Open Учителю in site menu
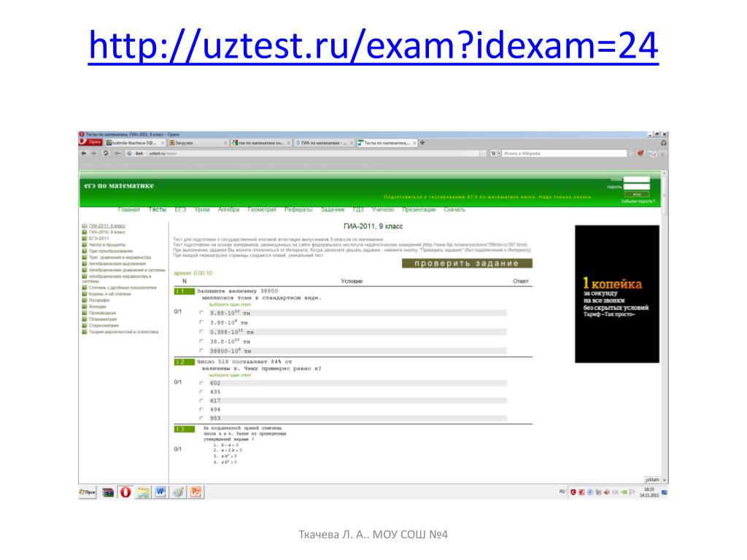 point(382,209)
